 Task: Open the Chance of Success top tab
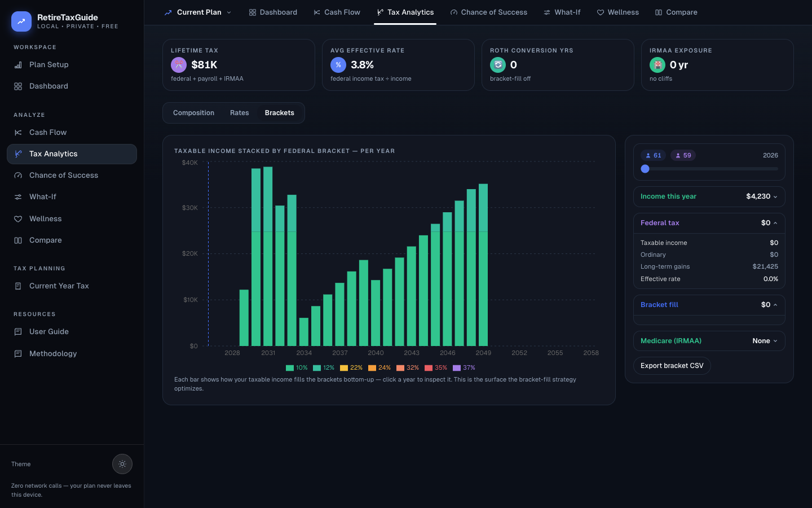pos(489,12)
